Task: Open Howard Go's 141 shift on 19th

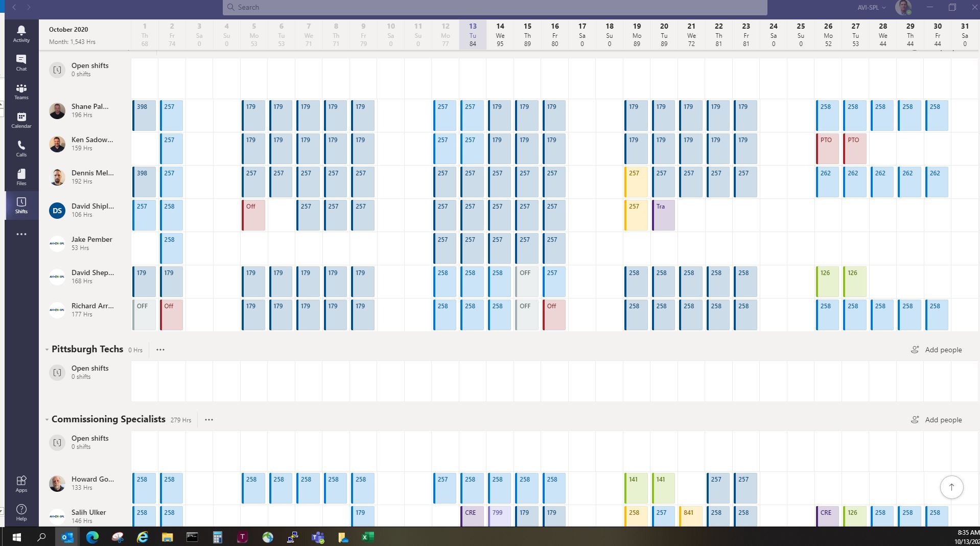Action: point(636,488)
